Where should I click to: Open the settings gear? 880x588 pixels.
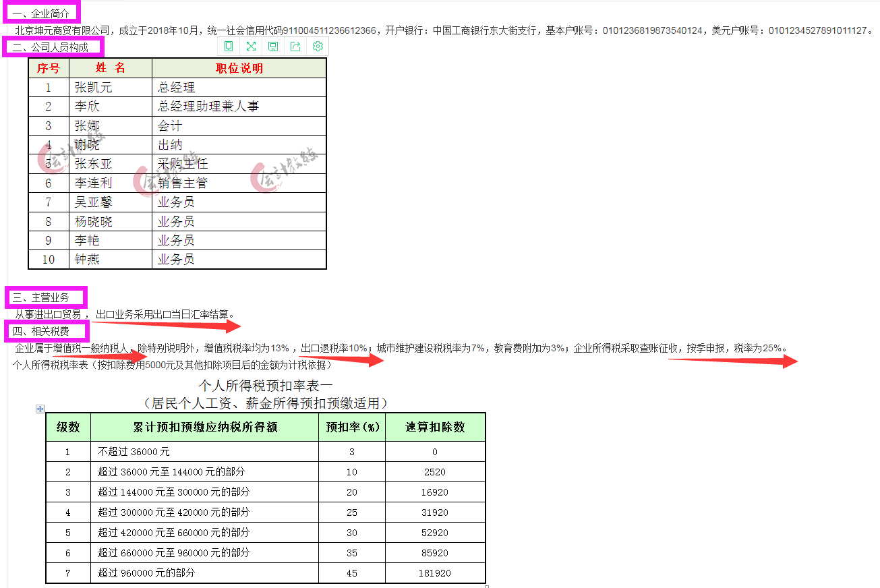317,46
